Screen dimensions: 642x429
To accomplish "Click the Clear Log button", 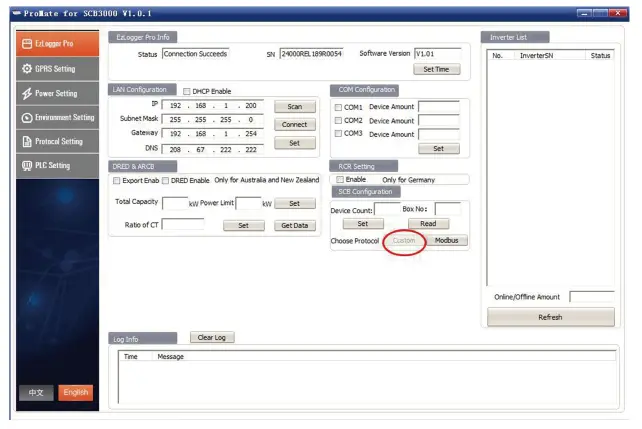I will (x=212, y=337).
